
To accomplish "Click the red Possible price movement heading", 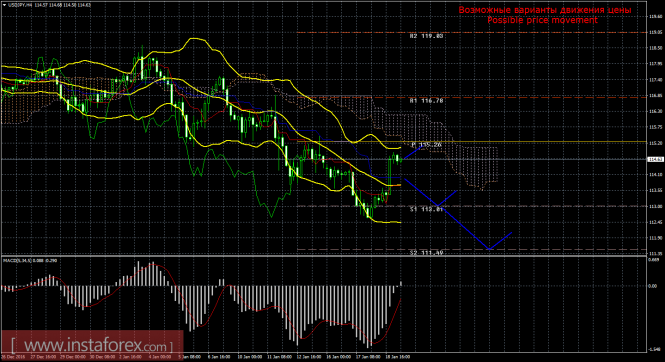I will point(542,20).
